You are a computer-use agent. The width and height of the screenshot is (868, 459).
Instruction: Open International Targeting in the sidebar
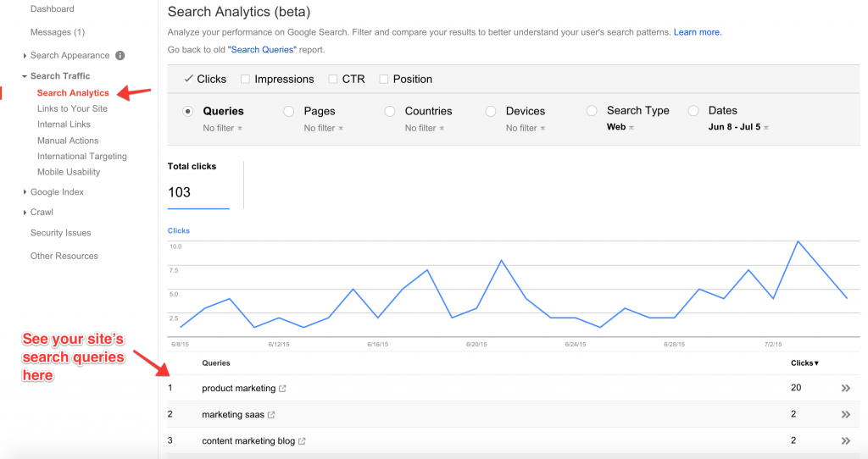click(x=82, y=157)
